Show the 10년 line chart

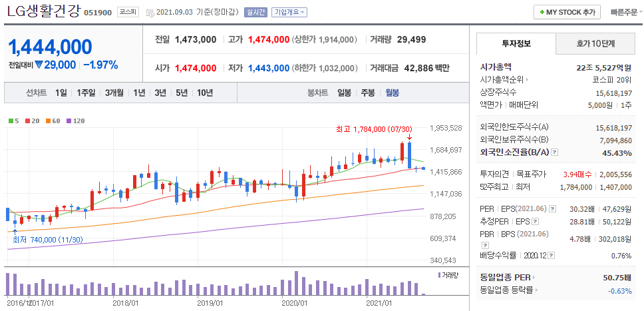coord(204,93)
